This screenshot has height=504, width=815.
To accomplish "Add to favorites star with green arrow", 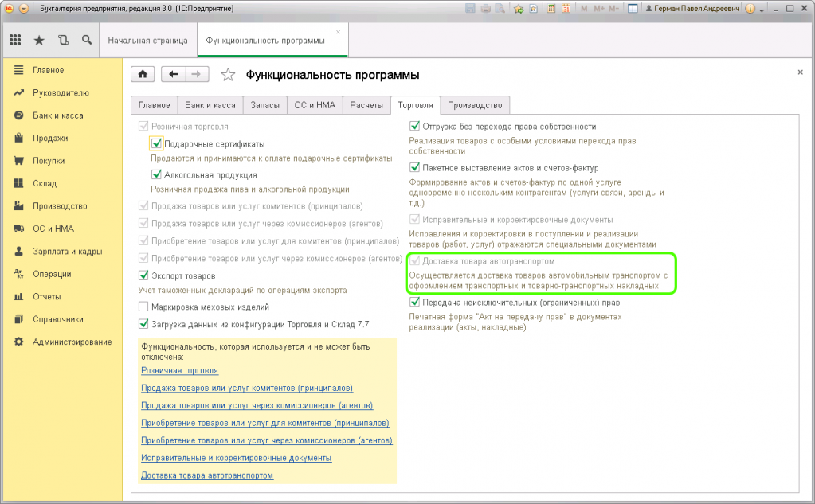I will (x=519, y=8).
